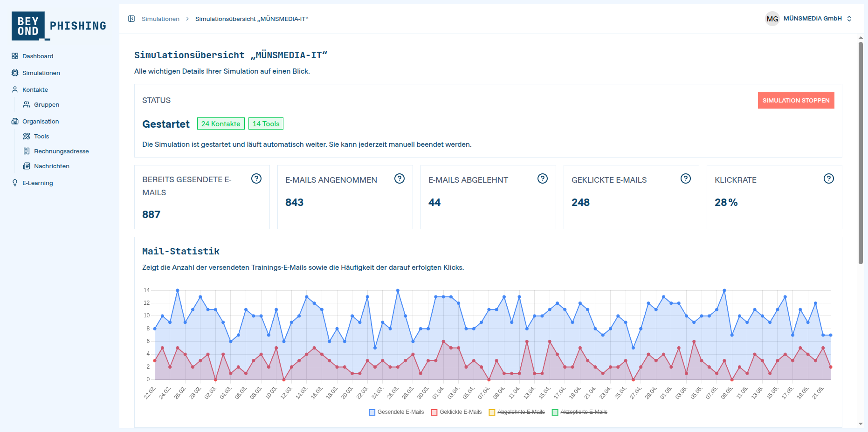Click the STATUS card label

pos(156,100)
